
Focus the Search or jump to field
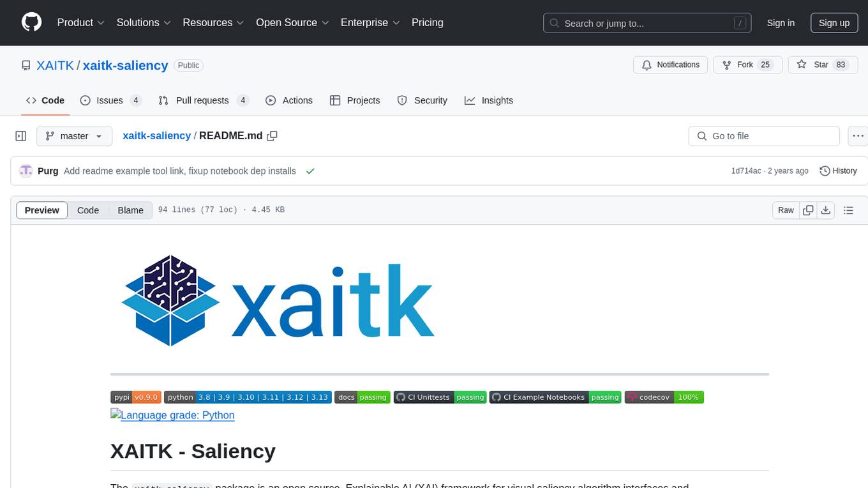(648, 23)
